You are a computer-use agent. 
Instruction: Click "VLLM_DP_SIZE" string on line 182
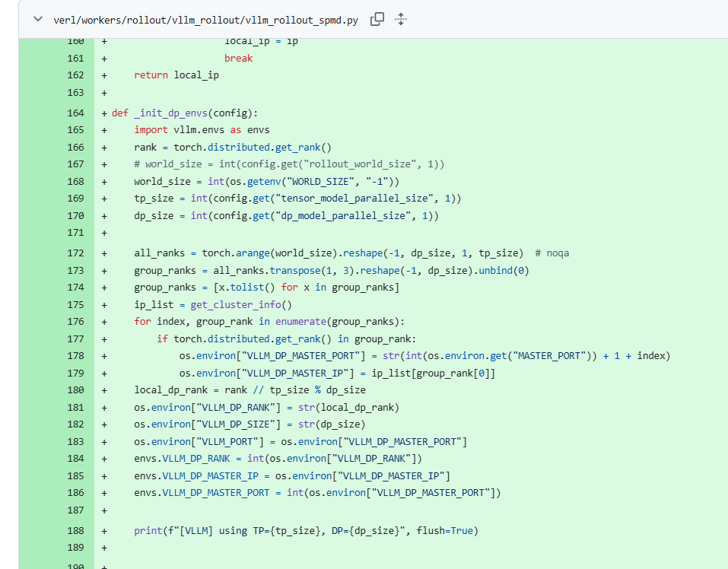pos(236,424)
